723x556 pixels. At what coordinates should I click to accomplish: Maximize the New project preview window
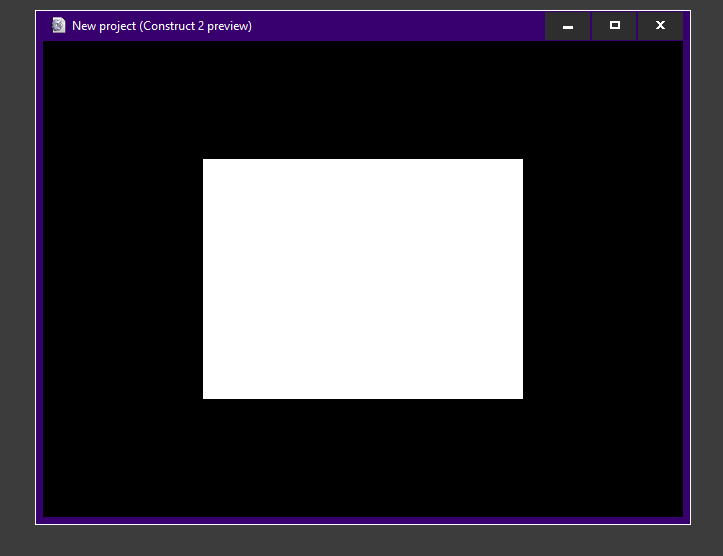coord(614,26)
